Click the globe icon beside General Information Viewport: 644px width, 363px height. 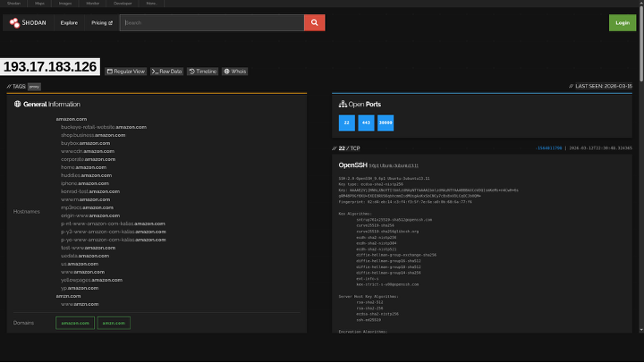coord(17,105)
